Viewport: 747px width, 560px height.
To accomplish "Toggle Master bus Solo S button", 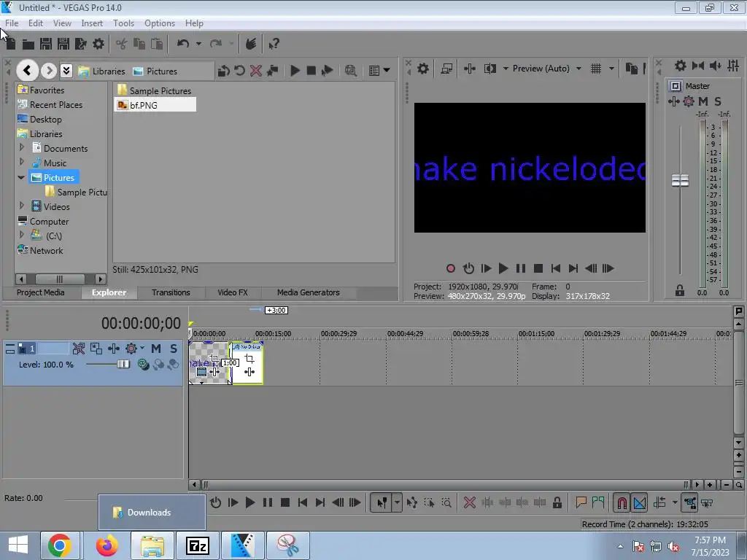I will pos(718,101).
